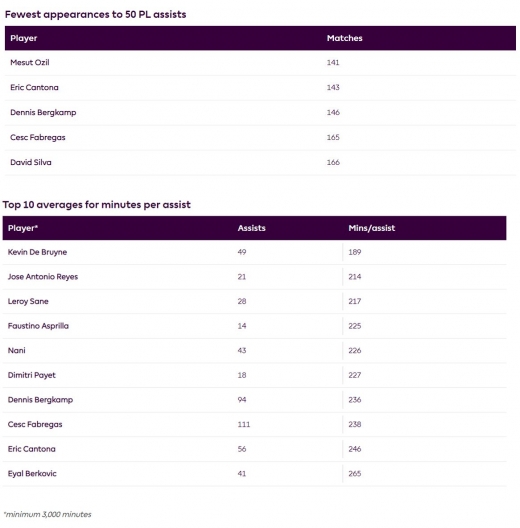The width and height of the screenshot is (520, 528).
Task: Click Jose Antonio Reyes name
Action: (43, 277)
